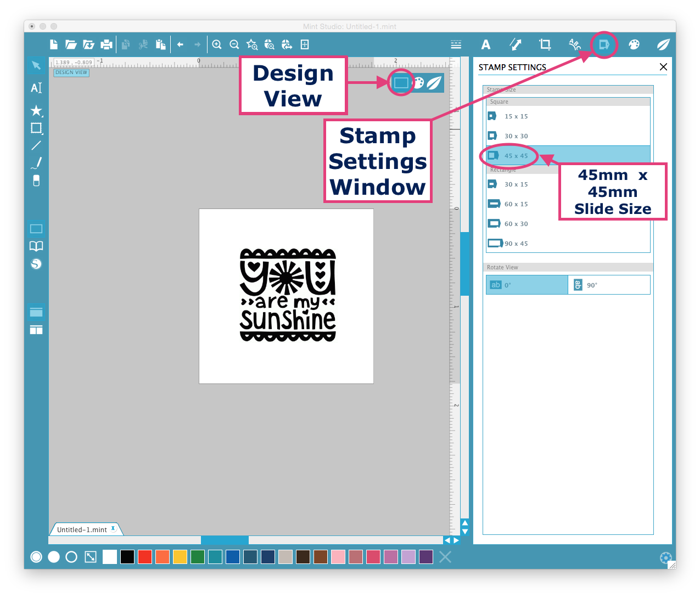The width and height of the screenshot is (700, 598).
Task: Open the Stamp Settings panel icon
Action: 603,44
